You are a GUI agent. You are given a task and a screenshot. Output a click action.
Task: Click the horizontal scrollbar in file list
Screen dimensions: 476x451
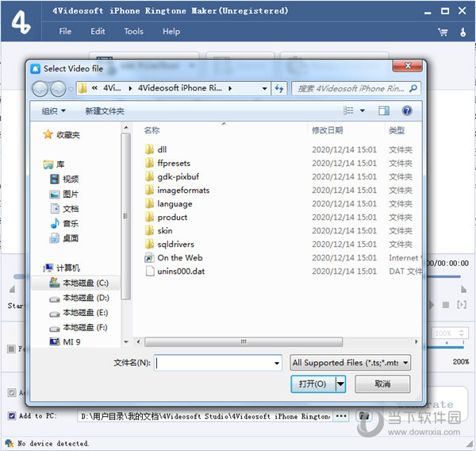click(x=244, y=342)
